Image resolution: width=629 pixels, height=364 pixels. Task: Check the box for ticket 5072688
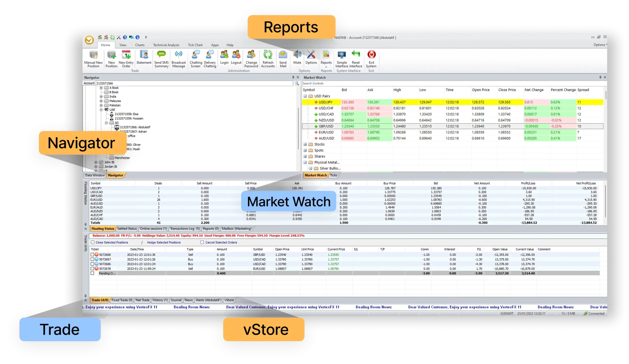click(92, 255)
